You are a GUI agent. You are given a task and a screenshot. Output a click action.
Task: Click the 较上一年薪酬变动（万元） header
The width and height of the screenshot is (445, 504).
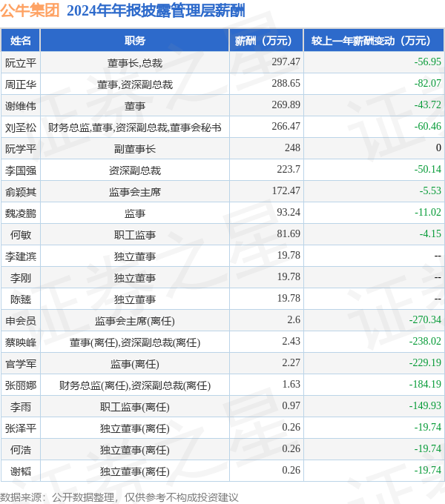point(374,41)
